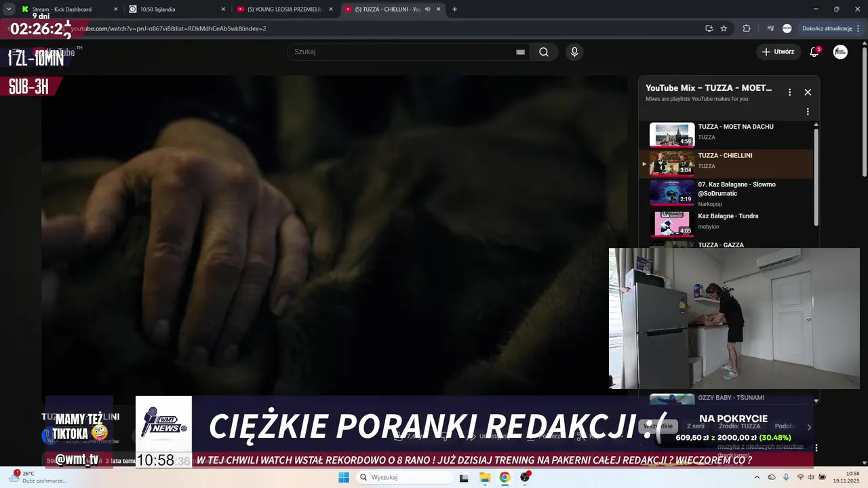The image size is (868, 488).
Task: Play Kaz Bałagne - Tundra from playlist
Action: tap(727, 224)
